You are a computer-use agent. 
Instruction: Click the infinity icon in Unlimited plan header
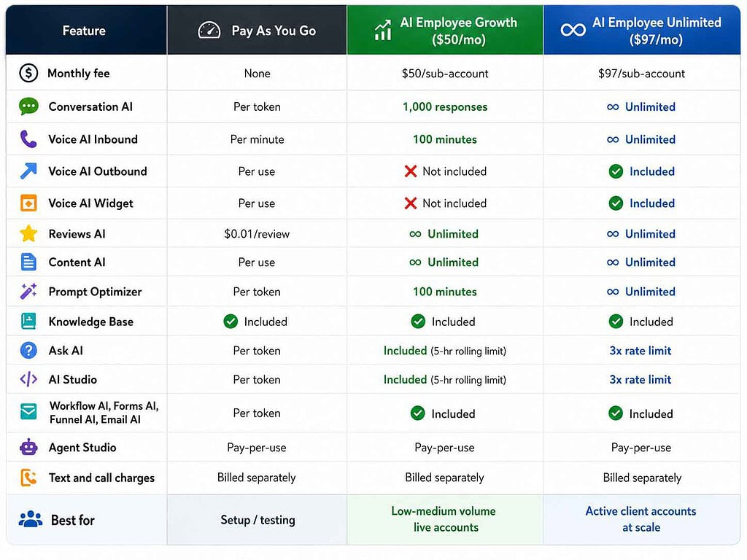tap(573, 30)
